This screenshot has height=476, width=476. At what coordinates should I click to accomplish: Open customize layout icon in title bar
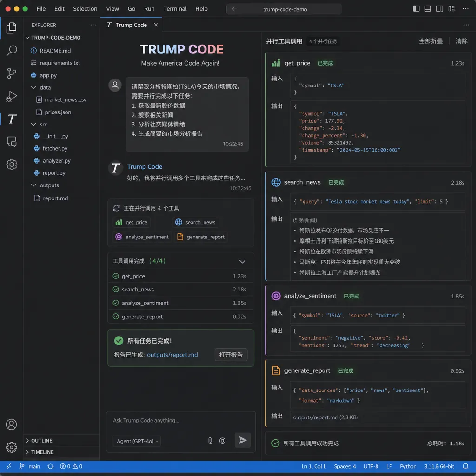pos(451,9)
